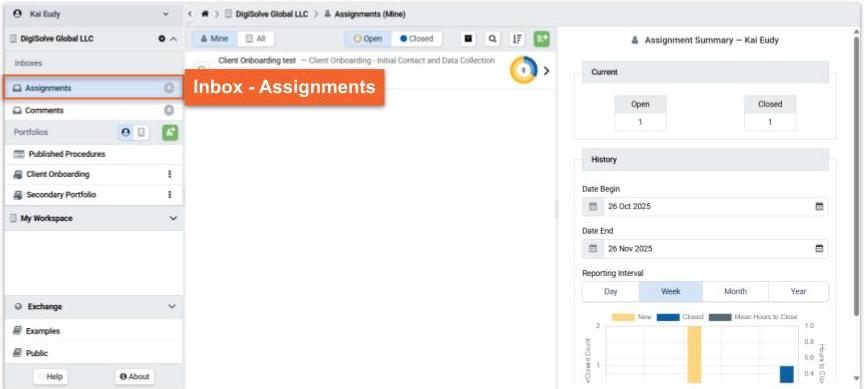
Task: Go to home via breadcrumb home icon
Action: pos(205,14)
